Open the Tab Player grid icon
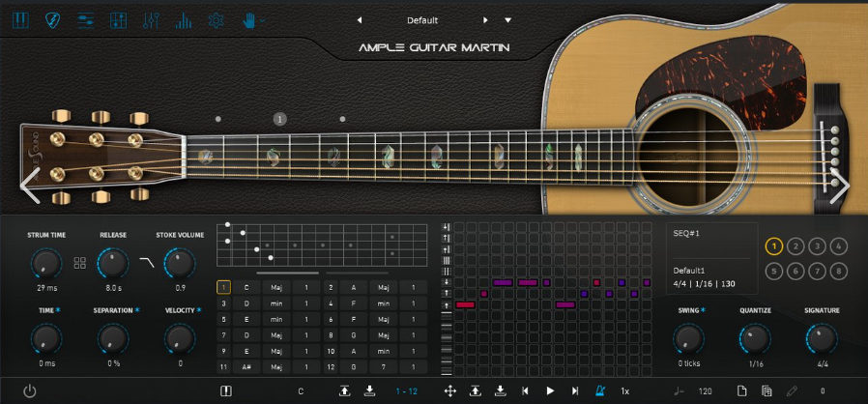The image size is (868, 404). tap(119, 20)
